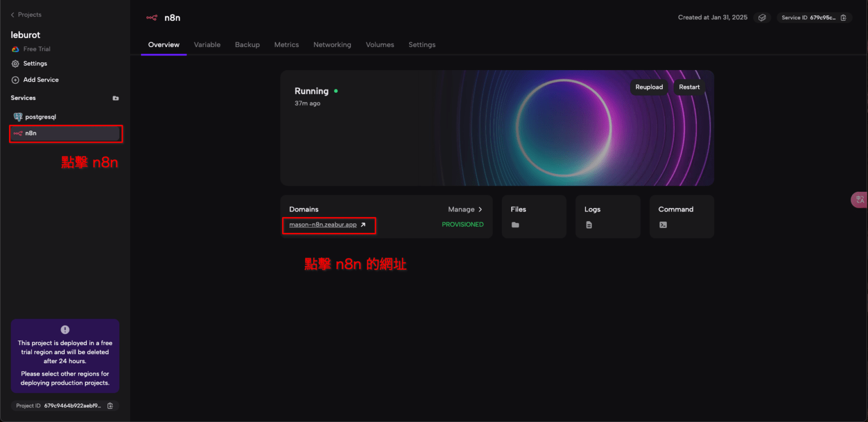
Task: Click the Domains heading
Action: (x=304, y=209)
